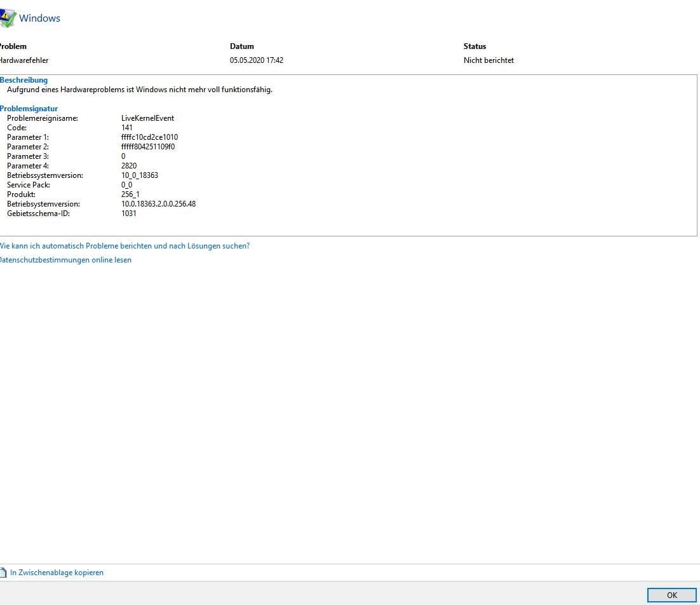Click the 'Produkt:' label

pos(22,194)
